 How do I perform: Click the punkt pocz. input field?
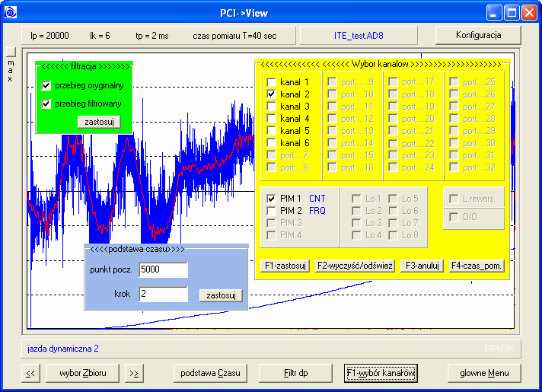(x=163, y=269)
